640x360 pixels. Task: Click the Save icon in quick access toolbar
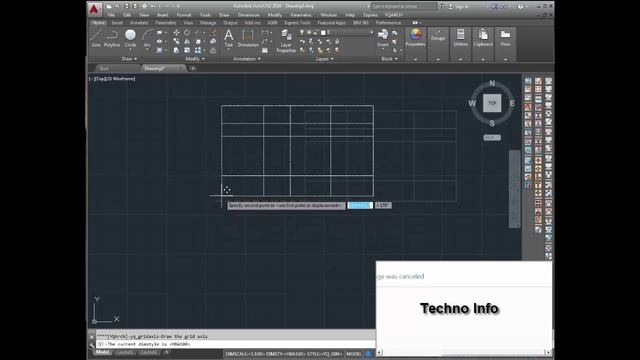coord(127,6)
